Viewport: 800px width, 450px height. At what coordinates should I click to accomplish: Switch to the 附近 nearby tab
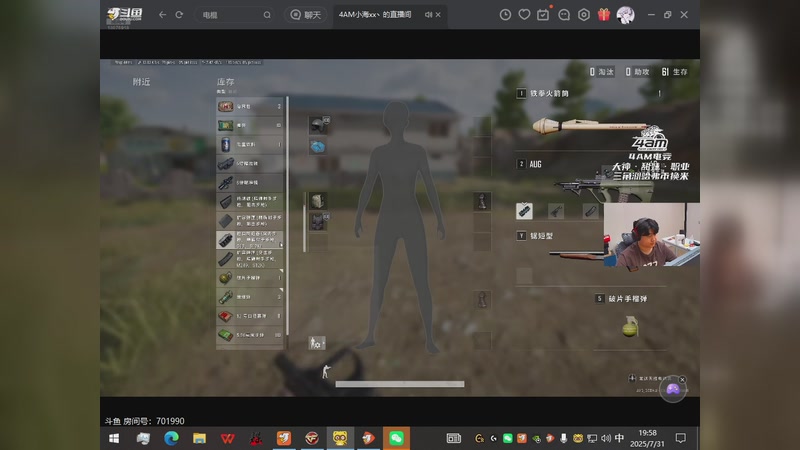click(x=141, y=82)
